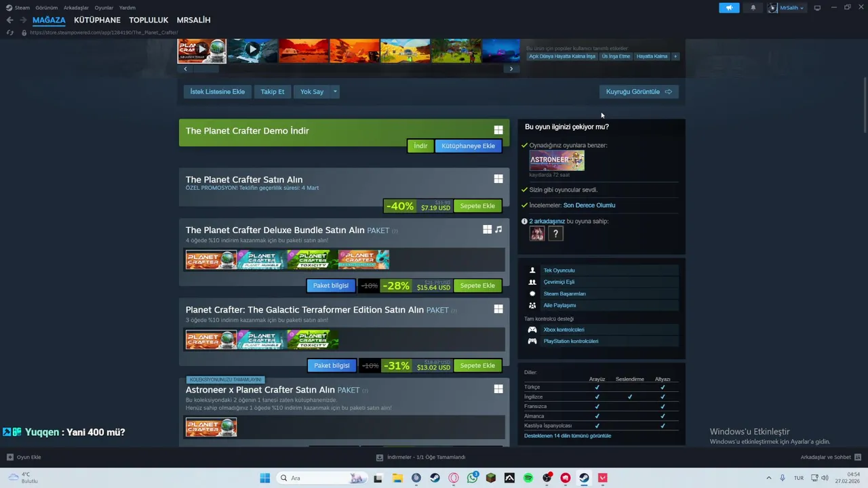This screenshot has height=488, width=868.
Task: Click the Steam achievements star icon
Action: 532,293
